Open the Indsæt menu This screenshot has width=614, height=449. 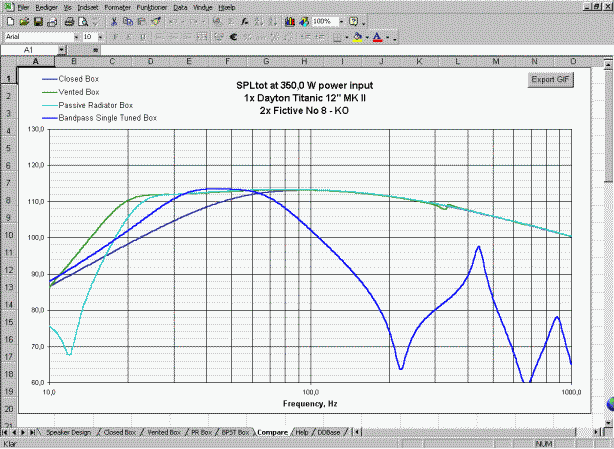(x=88, y=7)
